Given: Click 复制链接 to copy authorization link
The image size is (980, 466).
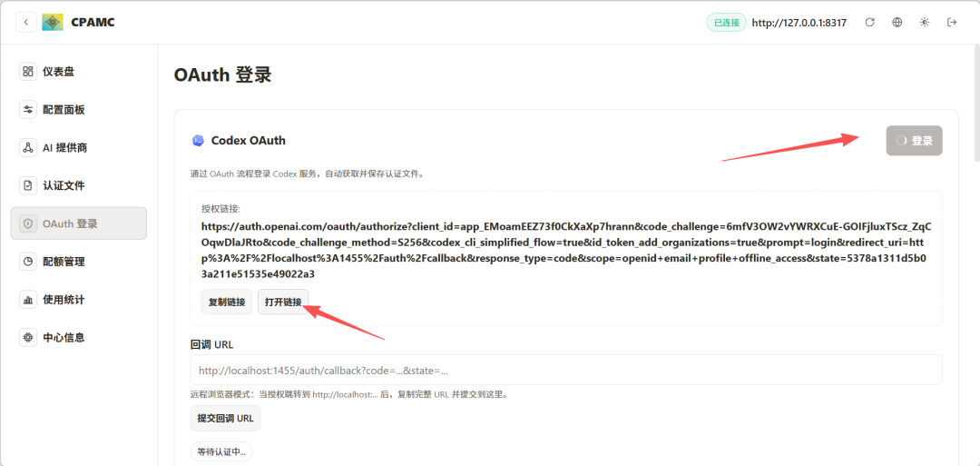Looking at the screenshot, I should (x=227, y=302).
